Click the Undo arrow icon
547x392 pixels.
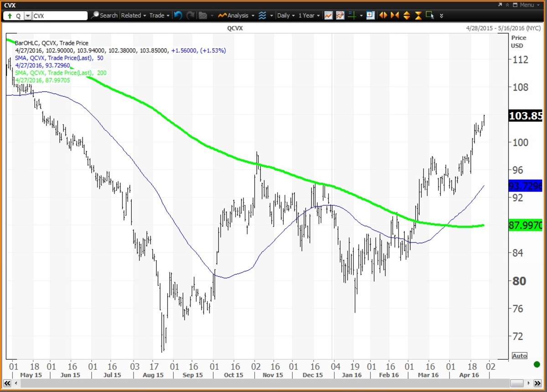pos(178,15)
